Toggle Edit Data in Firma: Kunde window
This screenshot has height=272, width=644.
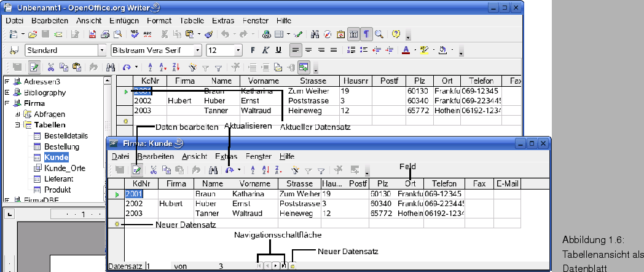pos(137,169)
